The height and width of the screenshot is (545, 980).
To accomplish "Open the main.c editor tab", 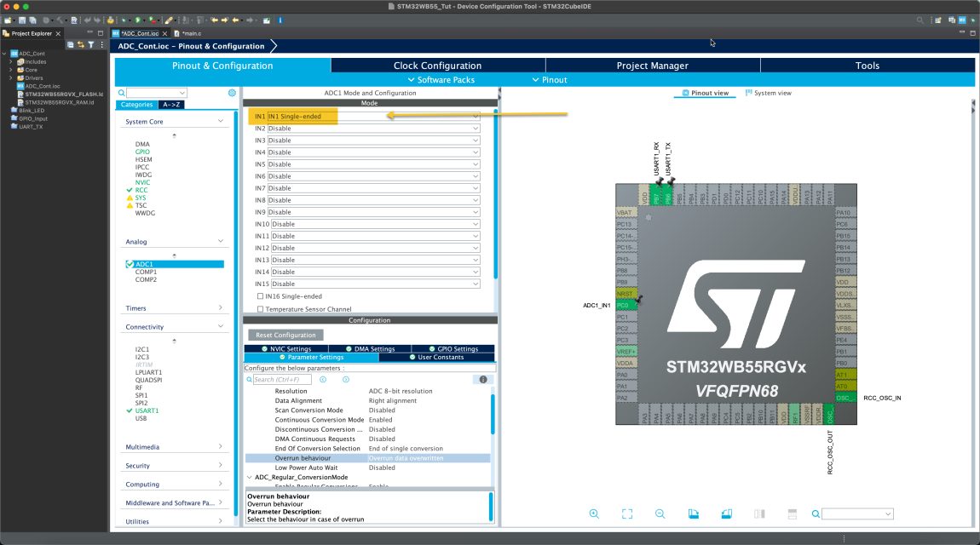I will click(x=189, y=32).
